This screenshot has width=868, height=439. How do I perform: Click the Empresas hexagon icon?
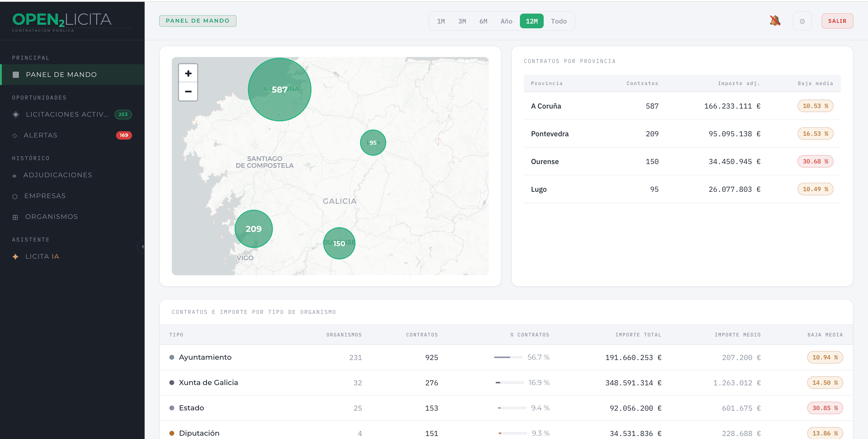tap(15, 196)
